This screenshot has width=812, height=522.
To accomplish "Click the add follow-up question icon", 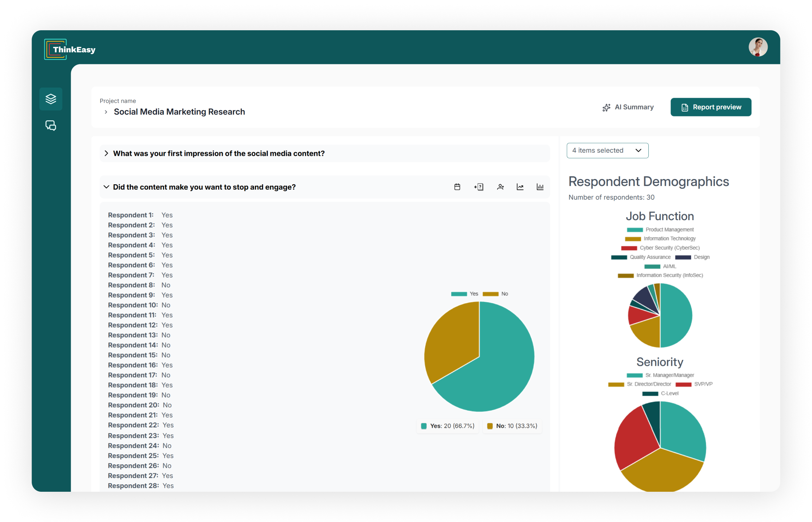I will [x=478, y=187].
